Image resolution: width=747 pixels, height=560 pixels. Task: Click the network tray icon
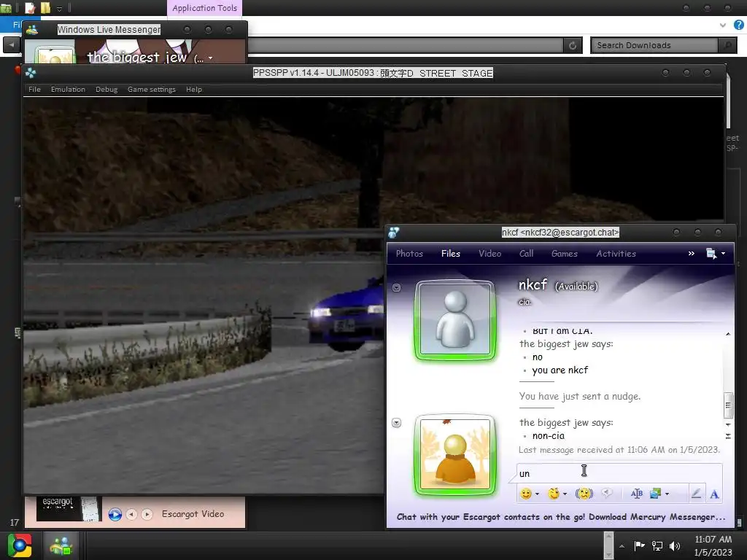point(657,545)
